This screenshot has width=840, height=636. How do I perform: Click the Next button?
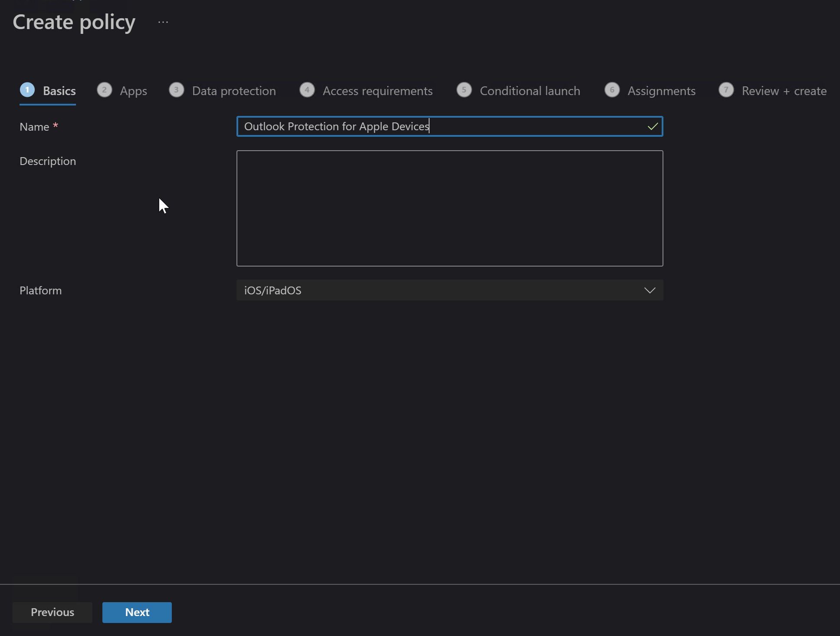click(x=137, y=612)
